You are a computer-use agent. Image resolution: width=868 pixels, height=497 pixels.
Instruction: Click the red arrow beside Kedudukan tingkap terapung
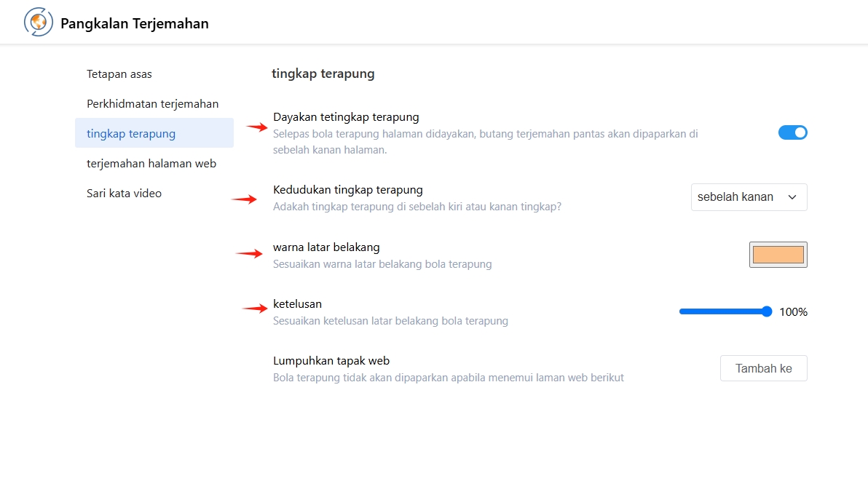point(244,199)
